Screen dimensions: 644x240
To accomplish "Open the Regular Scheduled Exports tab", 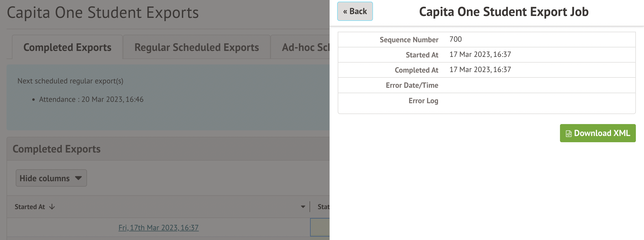I will click(x=197, y=47).
